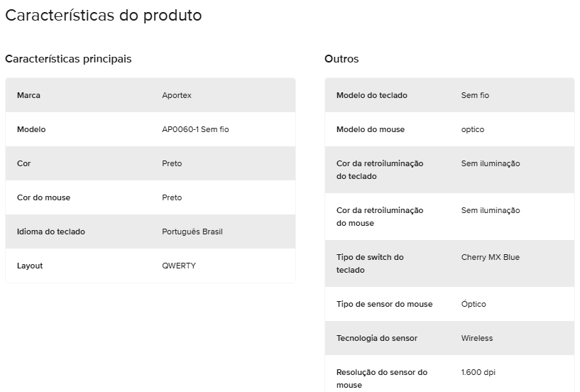Click the 'optico' mouse model value
The width and height of the screenshot is (580, 392).
tap(473, 129)
